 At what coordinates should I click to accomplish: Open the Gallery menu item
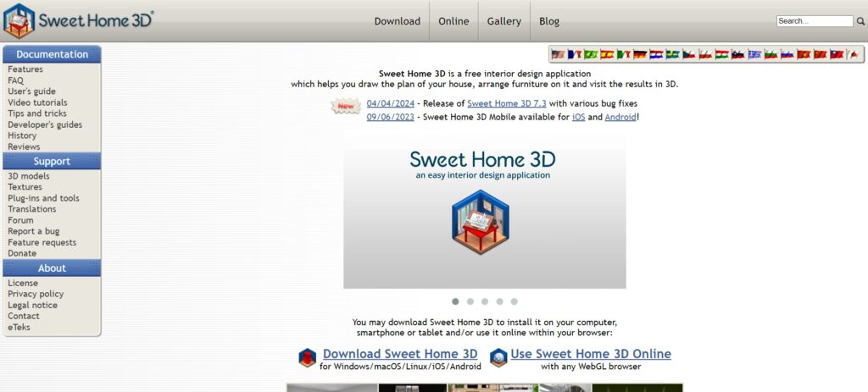pyautogui.click(x=504, y=21)
